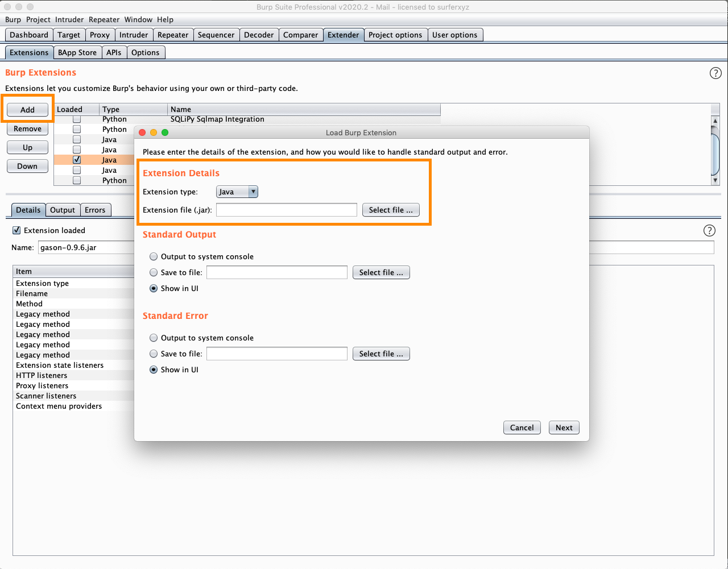Select the SQLiPy Sqlmap Integration row
Viewport: 728px width, 569px height.
247,119
